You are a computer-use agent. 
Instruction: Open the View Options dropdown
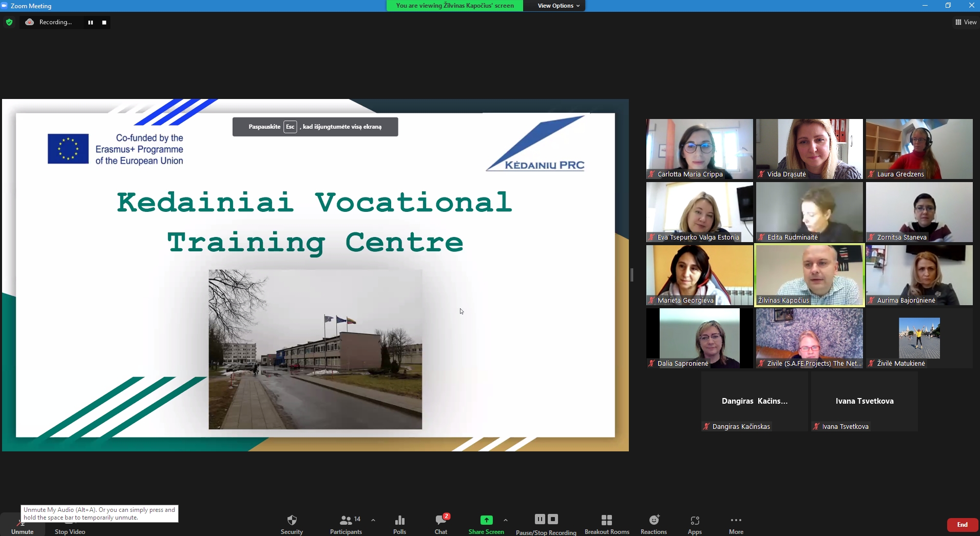559,6
